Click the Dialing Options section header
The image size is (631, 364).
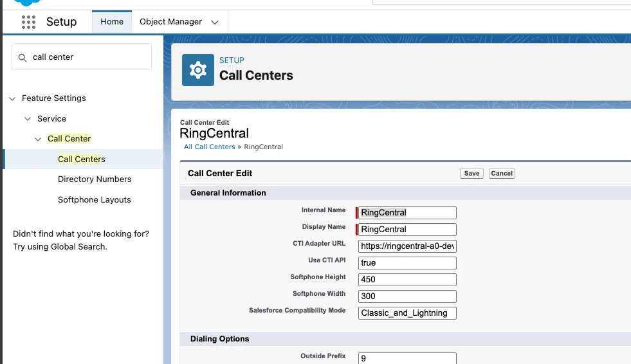click(220, 339)
